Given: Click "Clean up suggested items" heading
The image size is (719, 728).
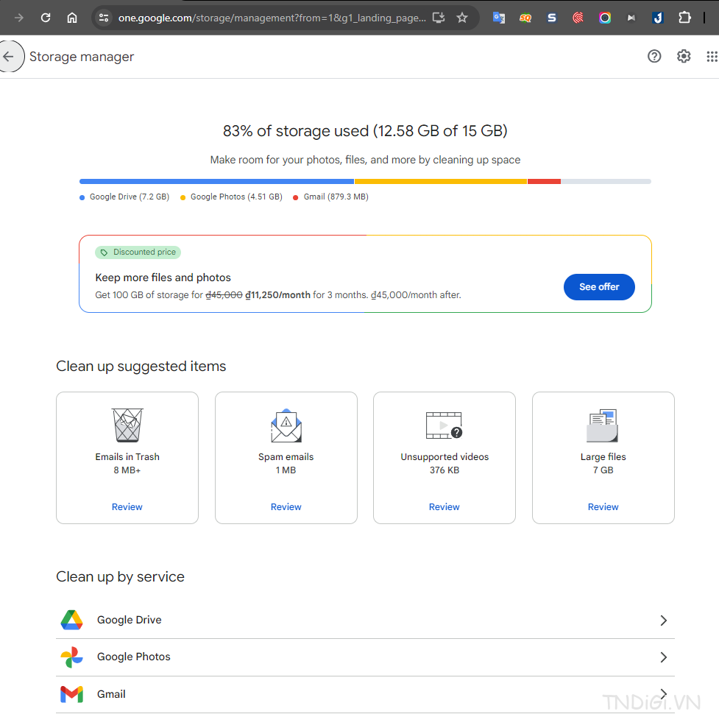Looking at the screenshot, I should pyautogui.click(x=141, y=367).
